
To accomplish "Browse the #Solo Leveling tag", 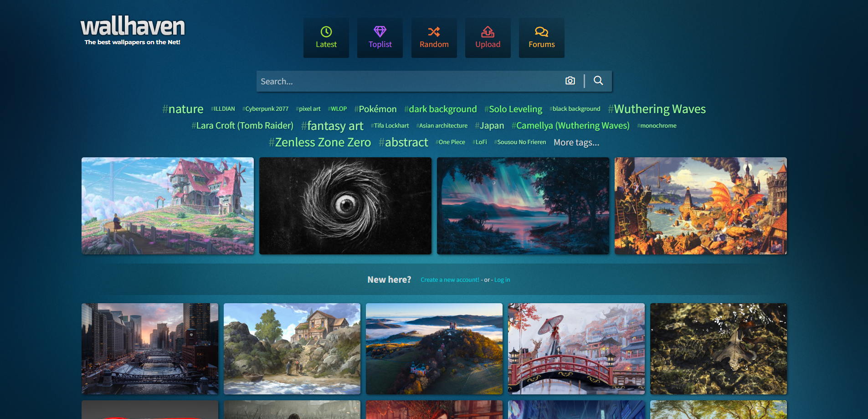I will pos(513,109).
